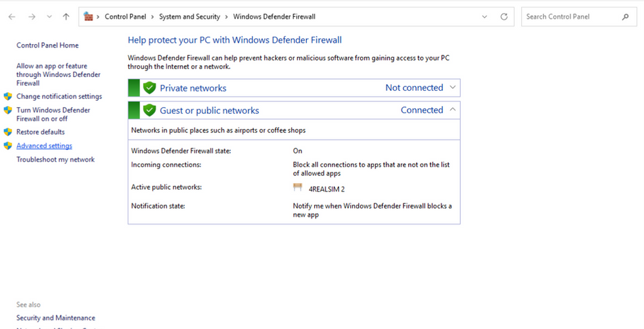The image size is (644, 329).
Task: Click network icon next to 4REALSIM 2
Action: point(298,187)
